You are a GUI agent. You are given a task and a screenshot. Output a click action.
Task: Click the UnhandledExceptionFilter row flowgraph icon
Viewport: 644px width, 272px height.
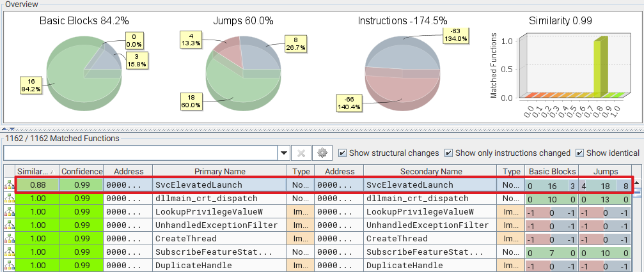click(x=8, y=225)
